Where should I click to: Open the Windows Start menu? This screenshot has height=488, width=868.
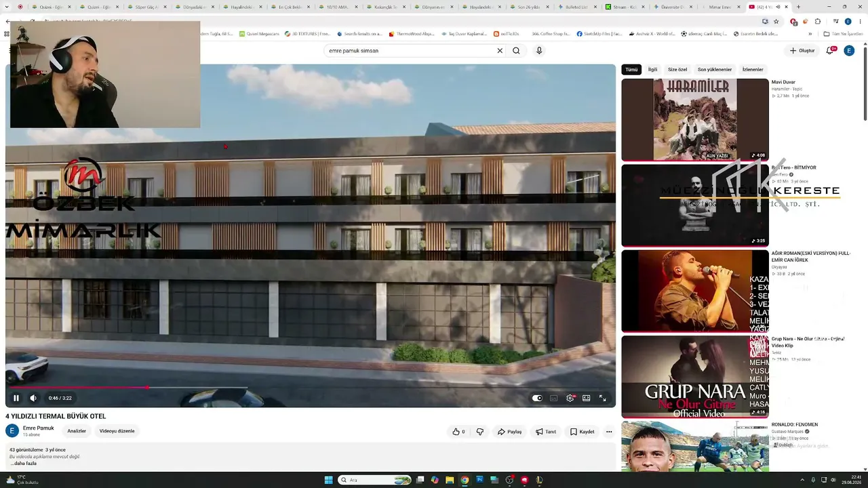[329, 480]
